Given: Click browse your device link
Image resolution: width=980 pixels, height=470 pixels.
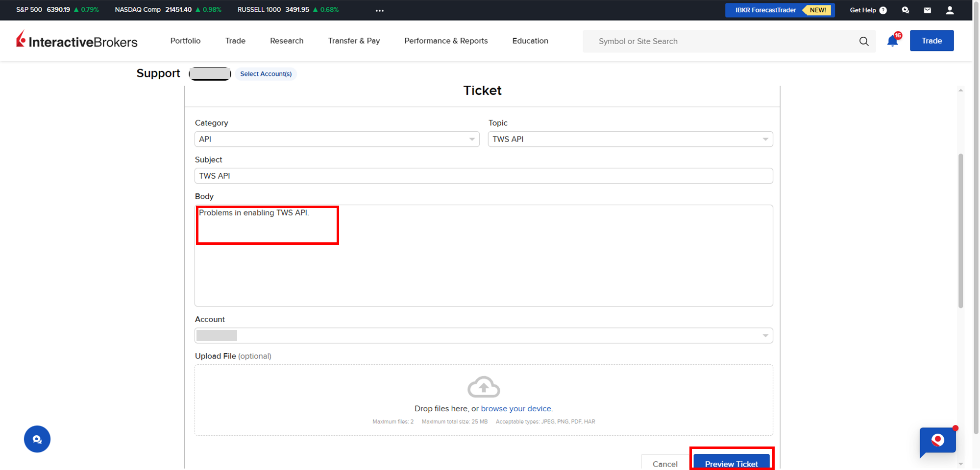Looking at the screenshot, I should point(516,408).
